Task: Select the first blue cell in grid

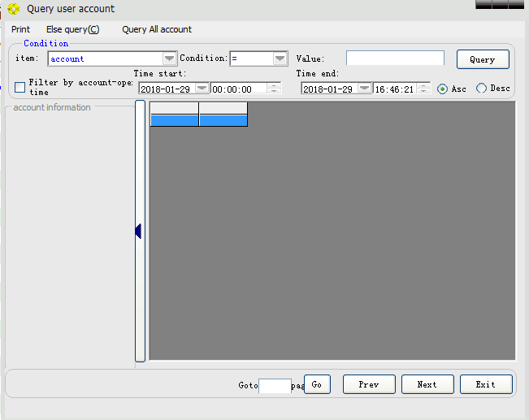Action: coord(175,120)
